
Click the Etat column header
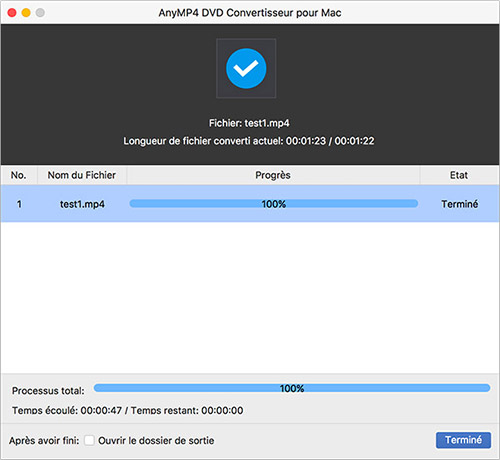point(459,175)
